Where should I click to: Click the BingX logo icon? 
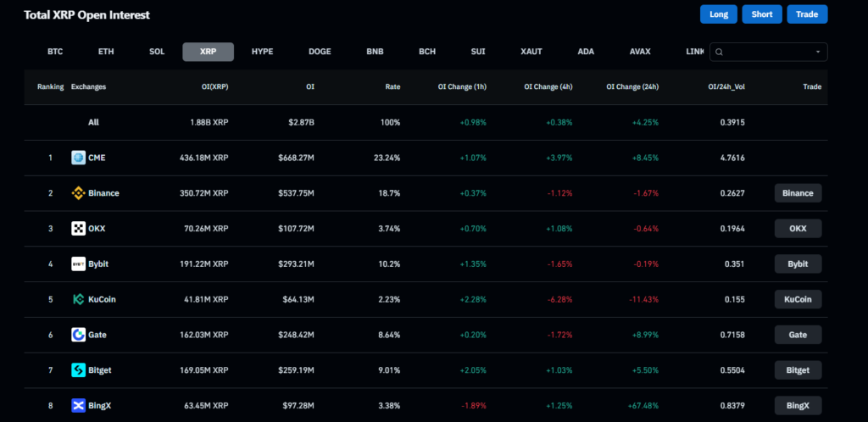79,406
